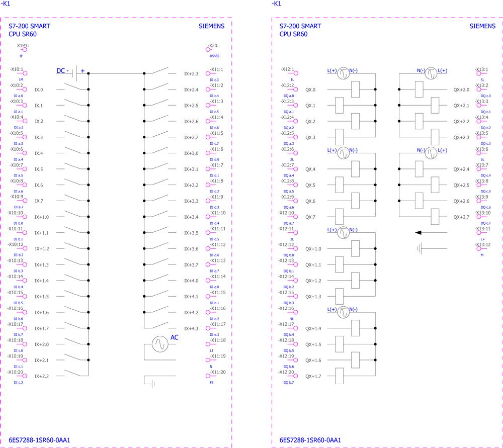Click the relay coil symbol for QX.0
Image resolution: width=503 pixels, height=448 pixels.
pos(355,89)
